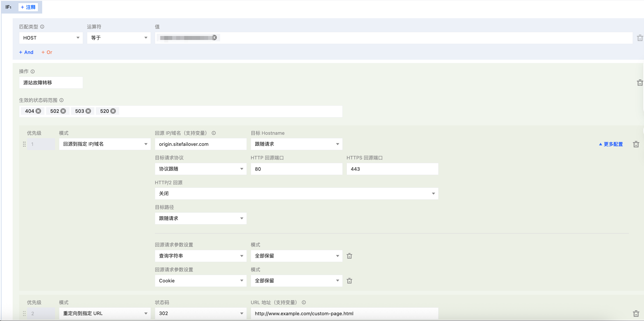The image size is (644, 321).
Task: Remove the 503 status code tag
Action: [88, 111]
